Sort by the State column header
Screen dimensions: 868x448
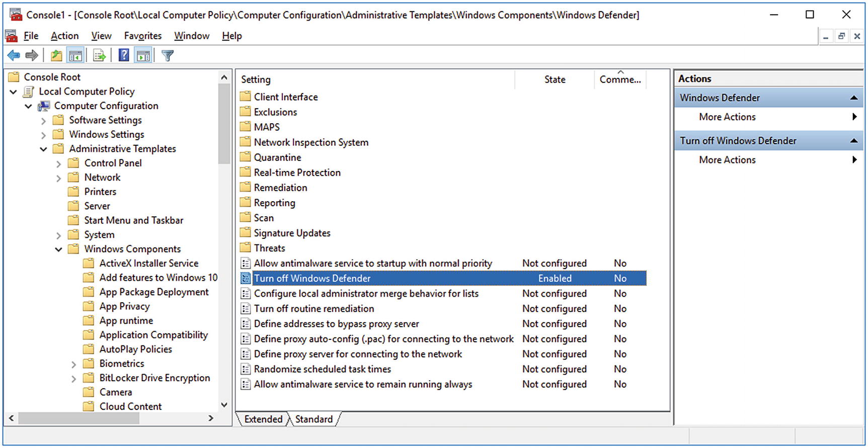tap(555, 79)
